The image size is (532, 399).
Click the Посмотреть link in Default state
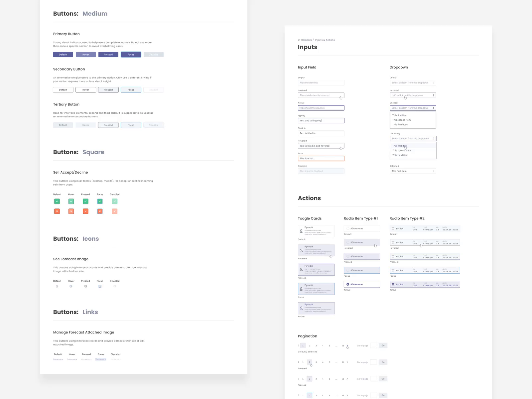[58, 359]
